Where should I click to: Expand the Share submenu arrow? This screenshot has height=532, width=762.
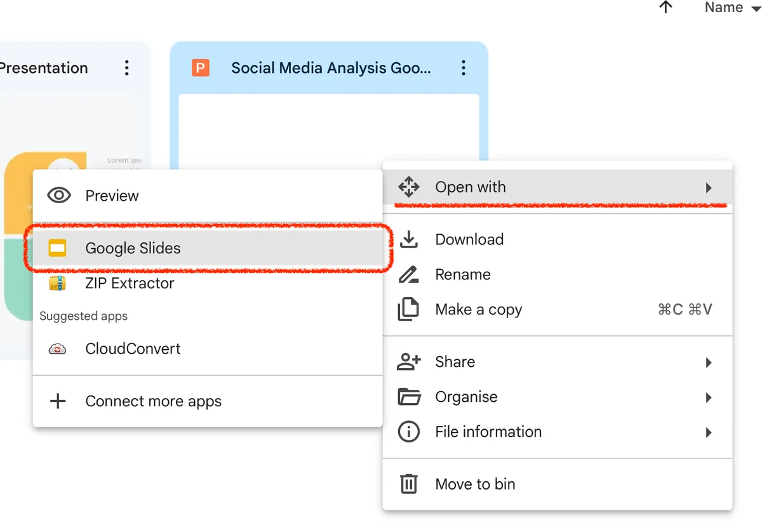pyautogui.click(x=709, y=362)
